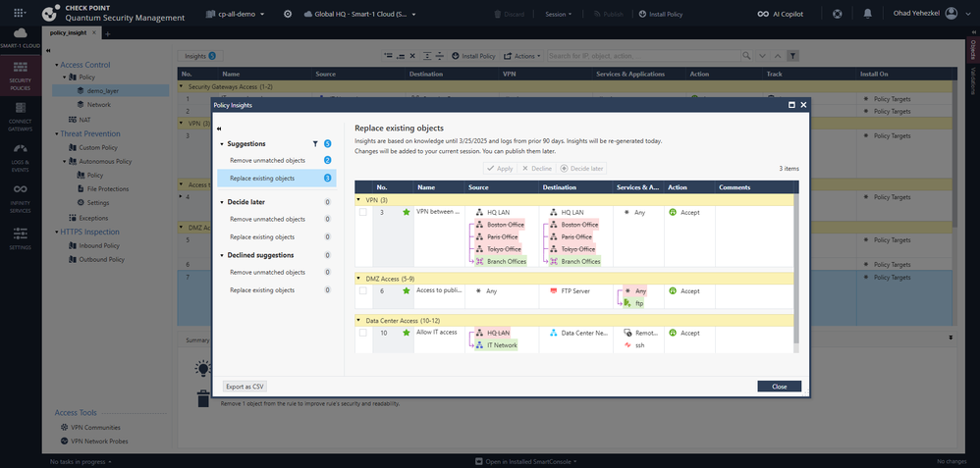Image resolution: width=980 pixels, height=468 pixels.
Task: Switch to the policy_insight tab
Action: [x=68, y=33]
